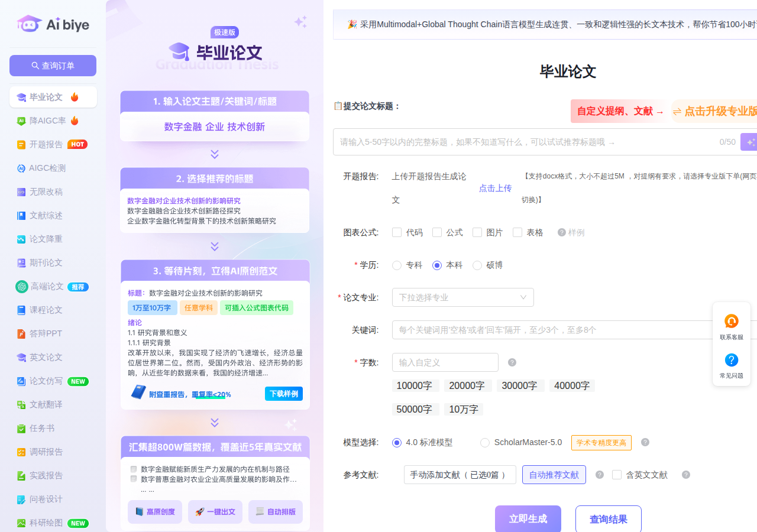Screen dimensions: 757x532
Task: Select the ScholarMaster-5.0 model radio
Action: (485, 442)
